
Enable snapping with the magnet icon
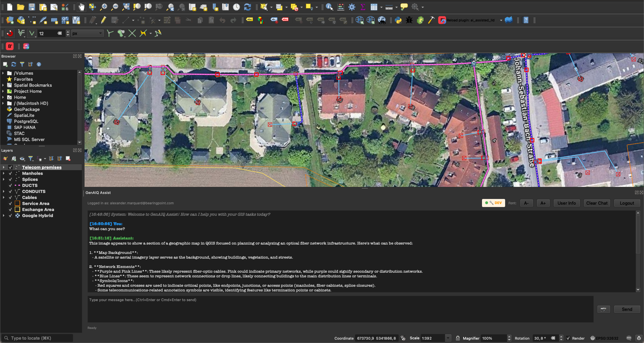(10, 33)
